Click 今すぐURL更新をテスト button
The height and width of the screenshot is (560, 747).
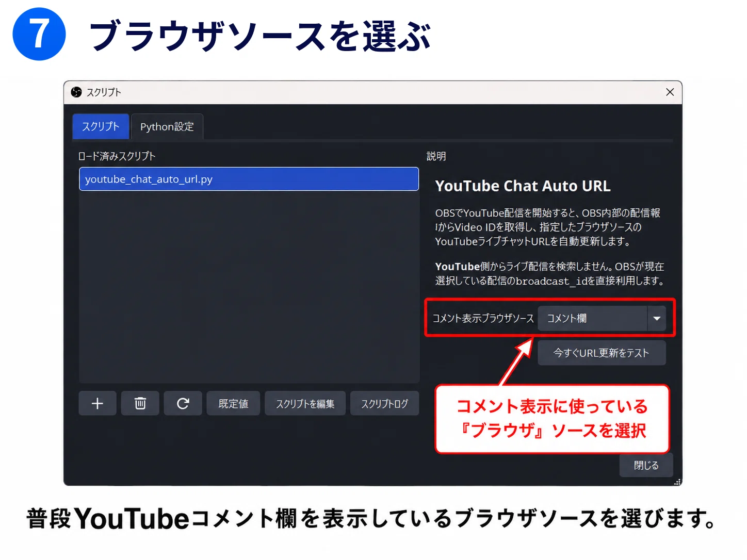click(x=602, y=353)
